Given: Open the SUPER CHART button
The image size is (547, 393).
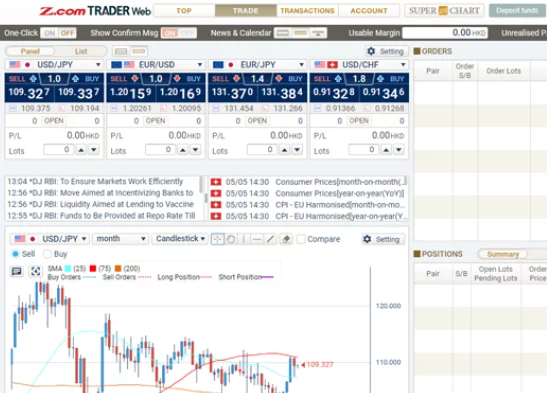Looking at the screenshot, I should [444, 11].
